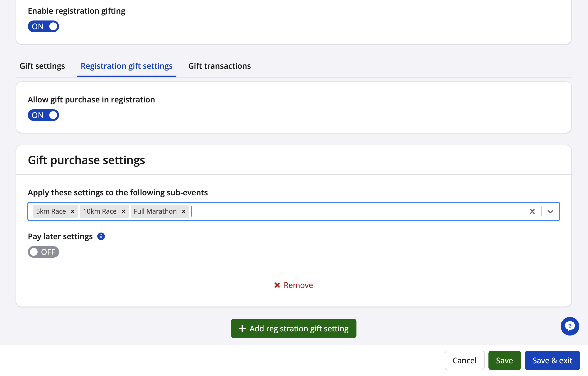Viewport: 588px width, 376px height.
Task: Expand the sub-events dropdown chevron
Action: (x=550, y=211)
